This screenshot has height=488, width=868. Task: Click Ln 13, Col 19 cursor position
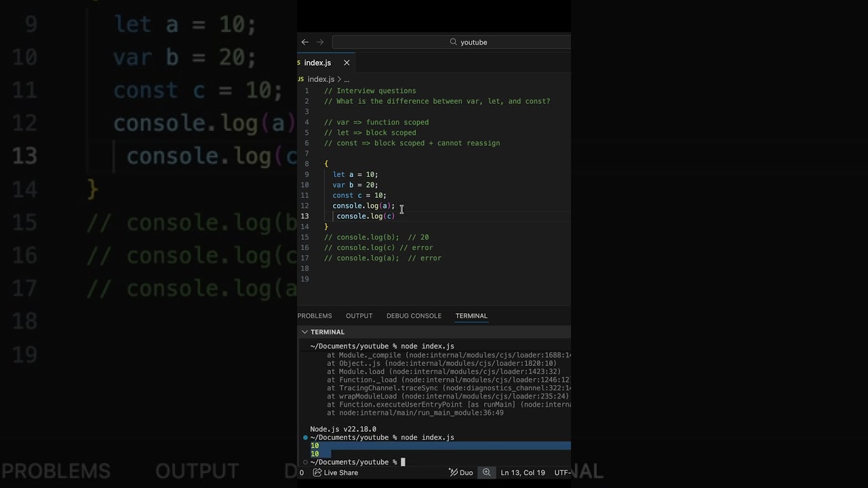pyautogui.click(x=523, y=472)
